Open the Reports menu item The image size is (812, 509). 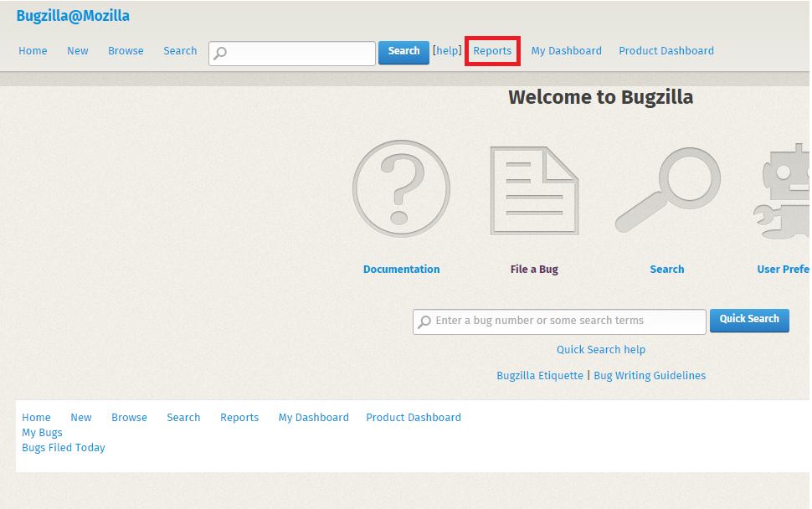tap(491, 50)
